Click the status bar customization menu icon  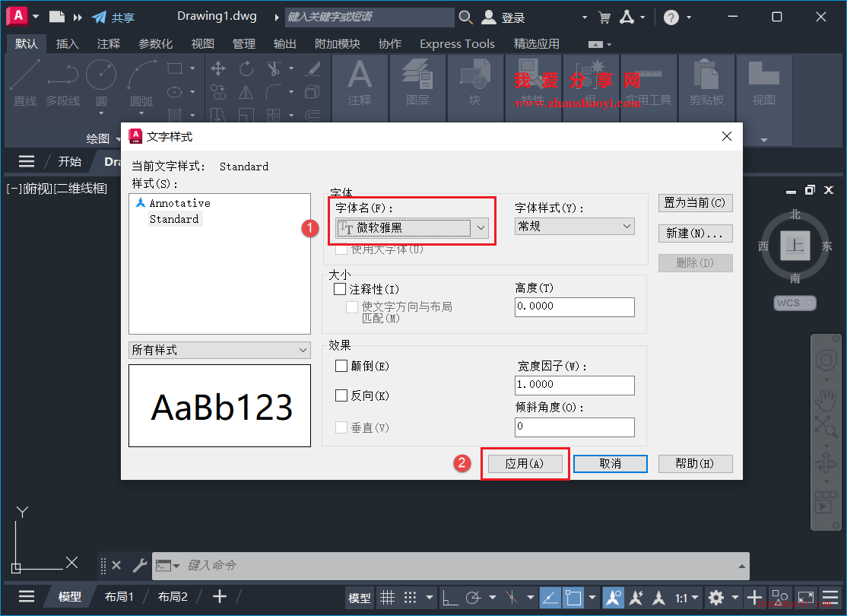pyautogui.click(x=830, y=598)
